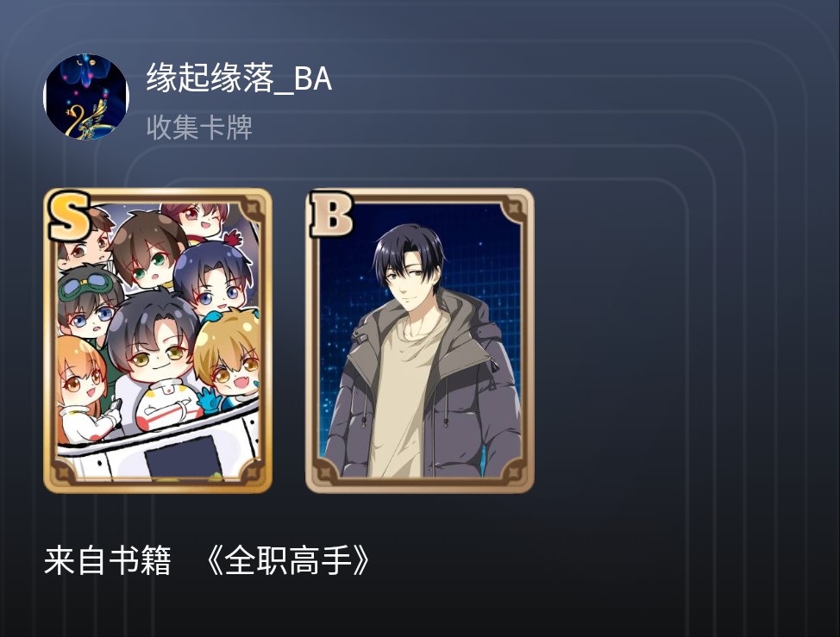Tap the blonde chibi with fang on the S card
840x637 pixels.
coord(227,356)
